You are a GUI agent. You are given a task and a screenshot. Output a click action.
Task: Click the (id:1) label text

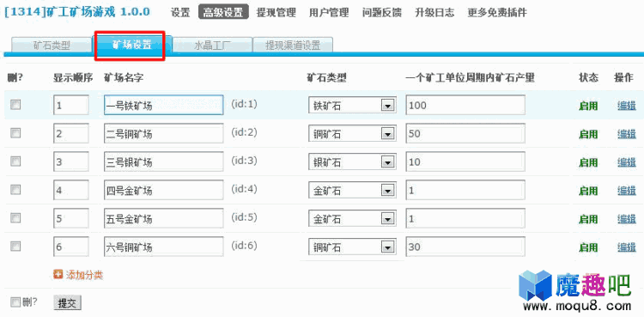244,104
